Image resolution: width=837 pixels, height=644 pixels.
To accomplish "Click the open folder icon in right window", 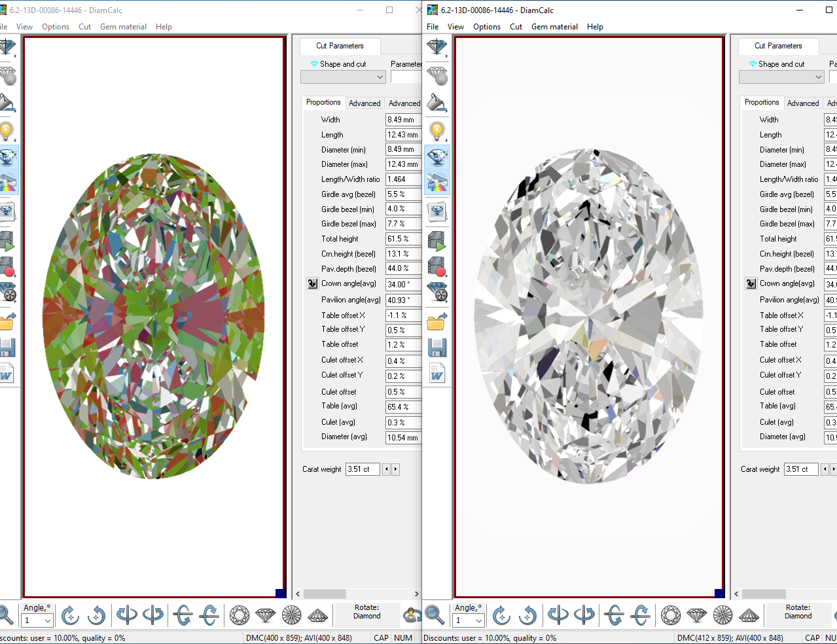I will click(x=437, y=321).
